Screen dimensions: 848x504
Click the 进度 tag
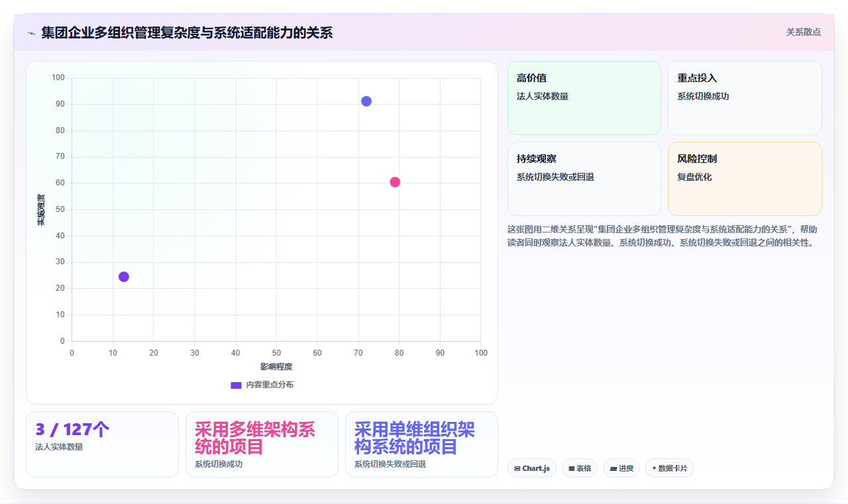coord(621,468)
